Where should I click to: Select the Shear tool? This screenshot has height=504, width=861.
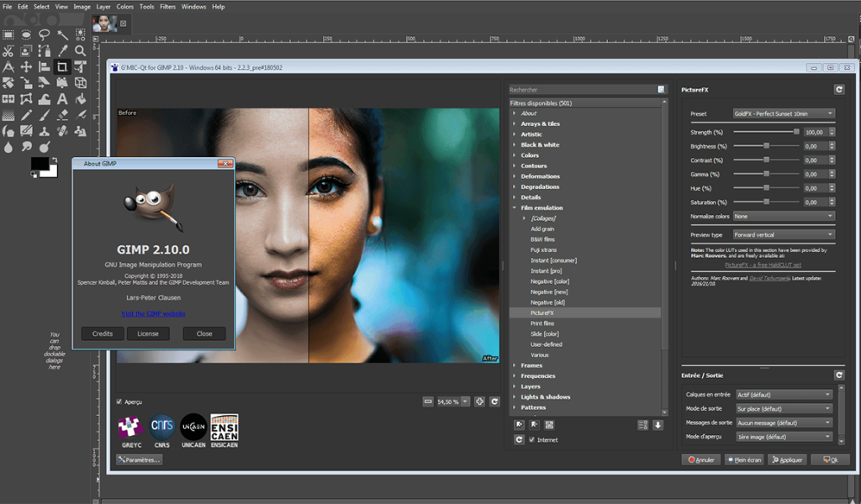click(44, 83)
